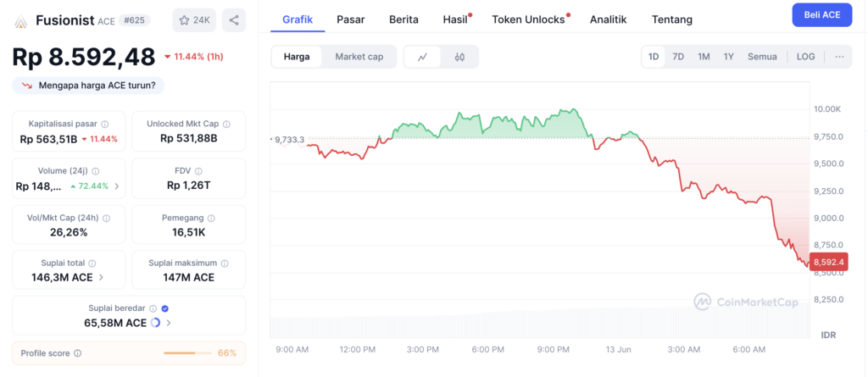Screen dimensions: 868x377
Task: Click the 10.00K price axis label
Action: point(826,109)
